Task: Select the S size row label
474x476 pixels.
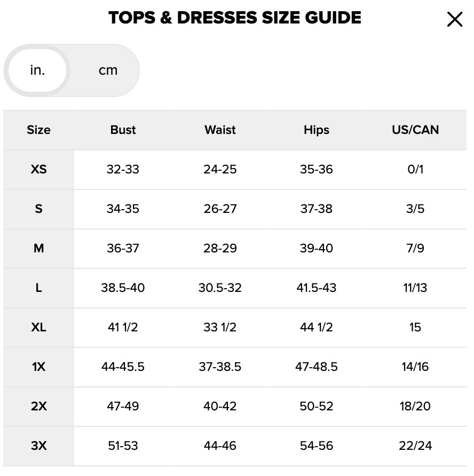Action: coord(38,209)
